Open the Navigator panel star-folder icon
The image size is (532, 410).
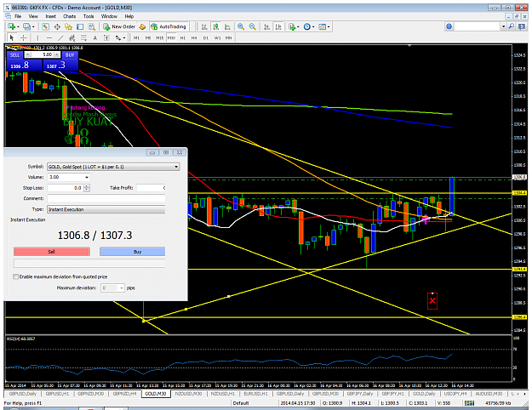click(x=69, y=26)
